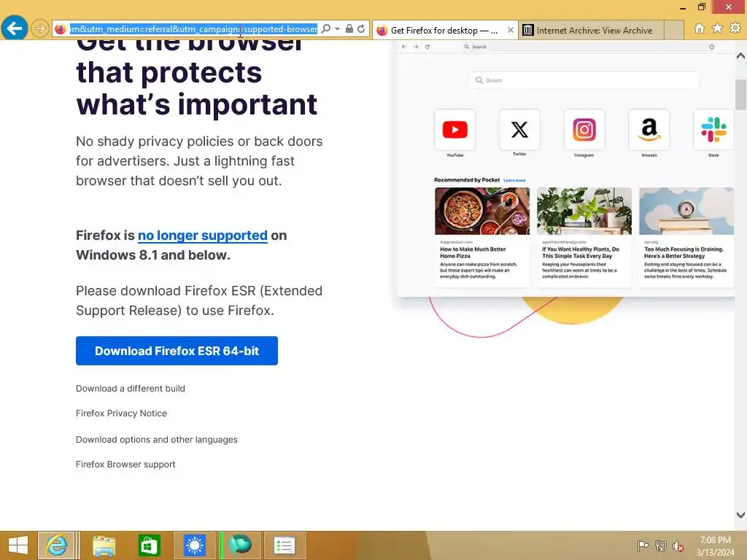Open Firefox Privacy Notice link
This screenshot has width=747, height=560.
click(122, 413)
